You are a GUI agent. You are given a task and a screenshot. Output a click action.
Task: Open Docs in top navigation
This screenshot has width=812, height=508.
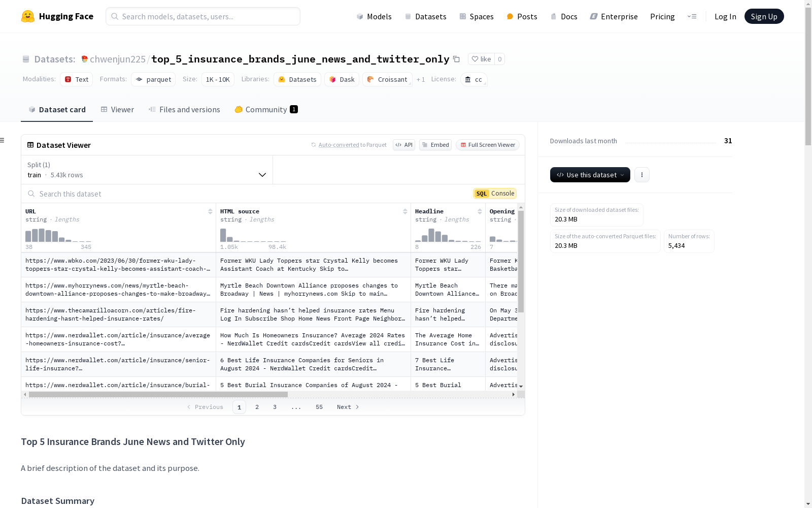(x=564, y=16)
